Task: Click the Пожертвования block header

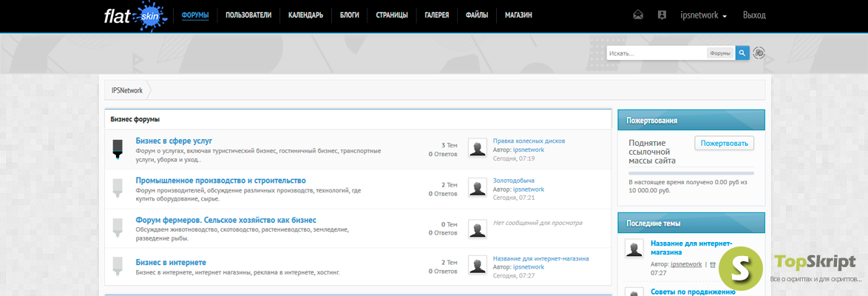Action: point(691,120)
